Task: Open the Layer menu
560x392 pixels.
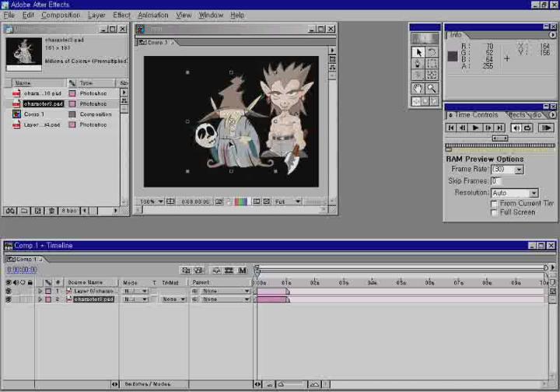Action: click(x=96, y=15)
